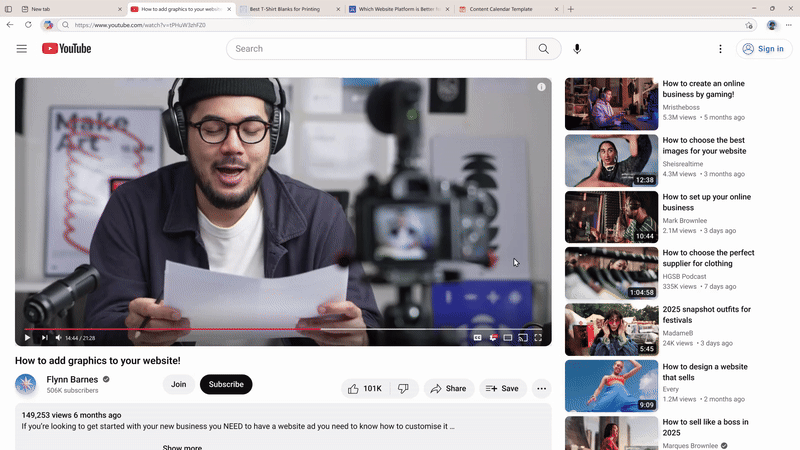
Task: Open Flynn Barnes channel avatar
Action: coord(26,384)
